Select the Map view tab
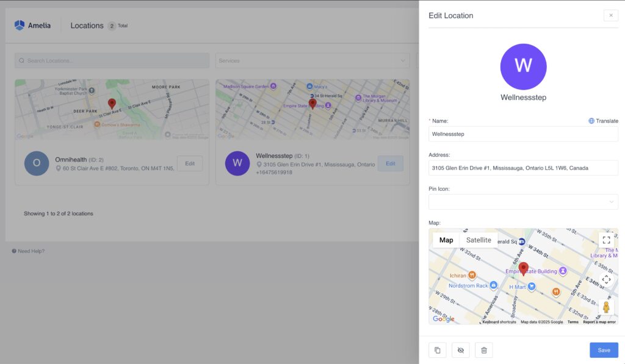Viewport: 625px width, 364px height. [446, 240]
